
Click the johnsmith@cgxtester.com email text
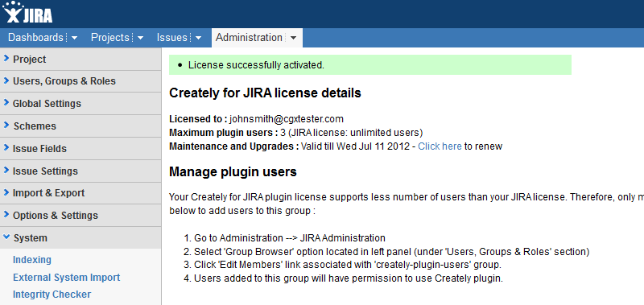(287, 119)
